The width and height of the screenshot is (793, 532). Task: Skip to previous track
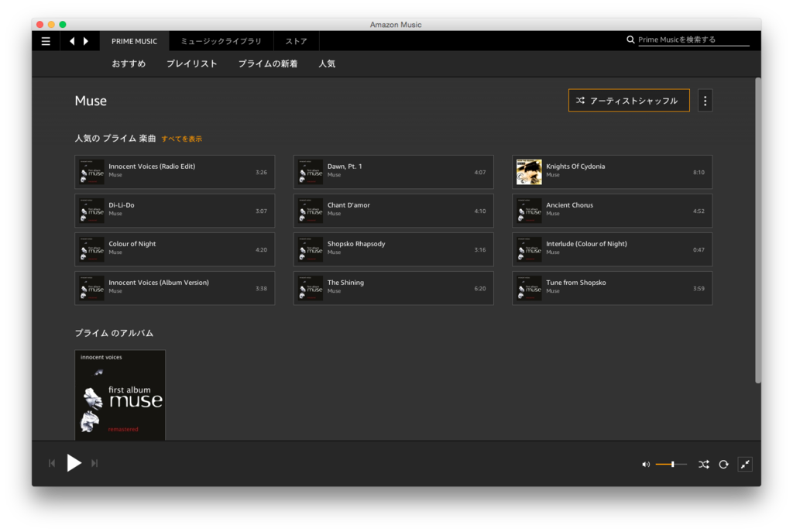pos(52,463)
